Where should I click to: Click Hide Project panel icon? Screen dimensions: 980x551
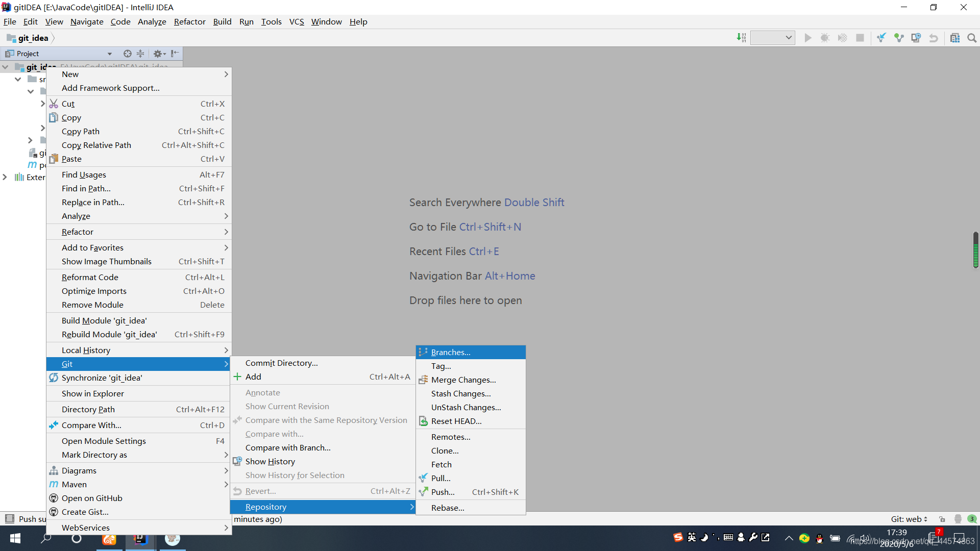(175, 54)
